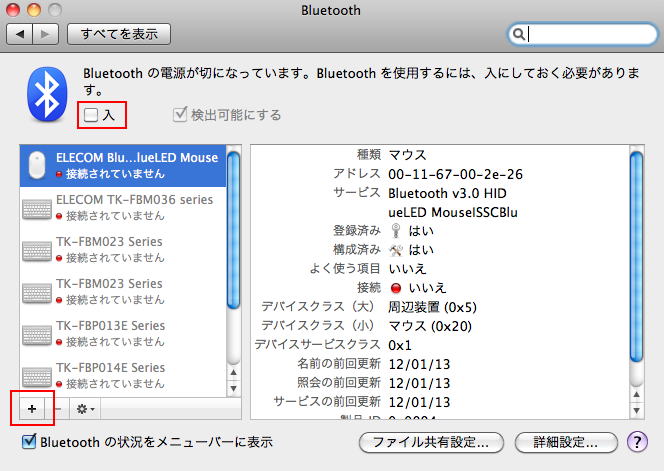Click keyboard icon beside TK-FBP014E Series
This screenshot has height=471, width=664.
tap(37, 377)
